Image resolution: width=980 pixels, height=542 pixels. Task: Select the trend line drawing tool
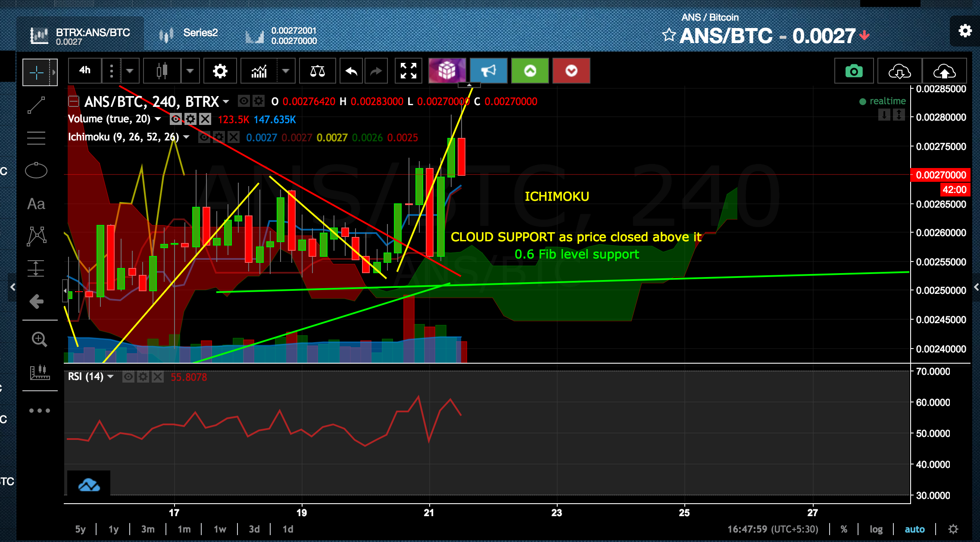(x=36, y=105)
